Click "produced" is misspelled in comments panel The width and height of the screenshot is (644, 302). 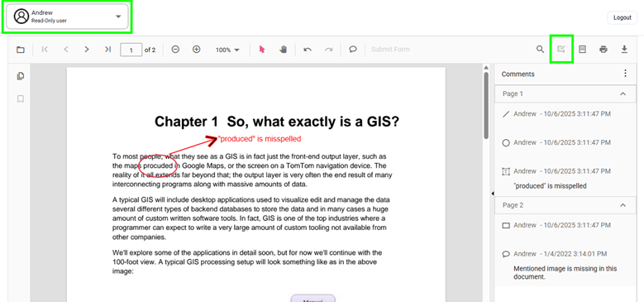click(x=550, y=186)
